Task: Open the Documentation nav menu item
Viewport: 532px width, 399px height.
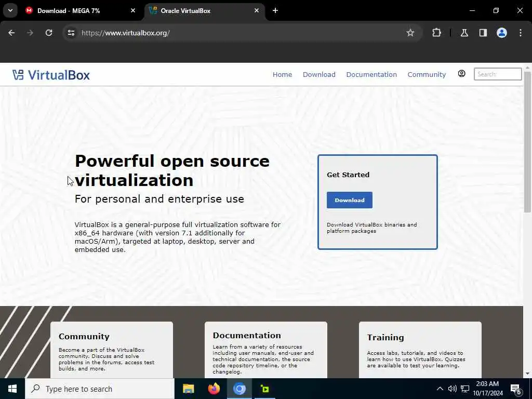Action: (x=371, y=74)
